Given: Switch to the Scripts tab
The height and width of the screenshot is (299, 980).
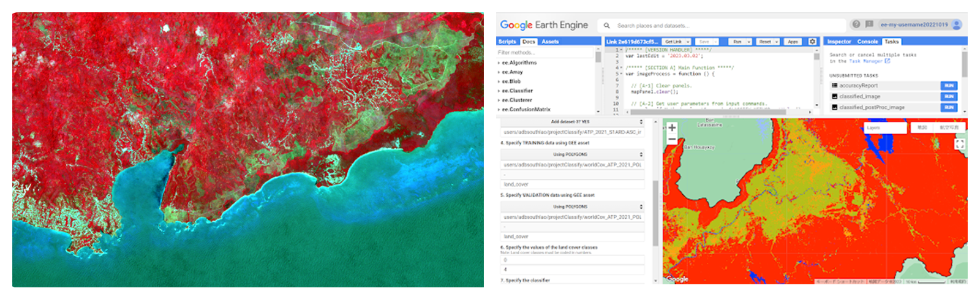Looking at the screenshot, I should [x=507, y=42].
